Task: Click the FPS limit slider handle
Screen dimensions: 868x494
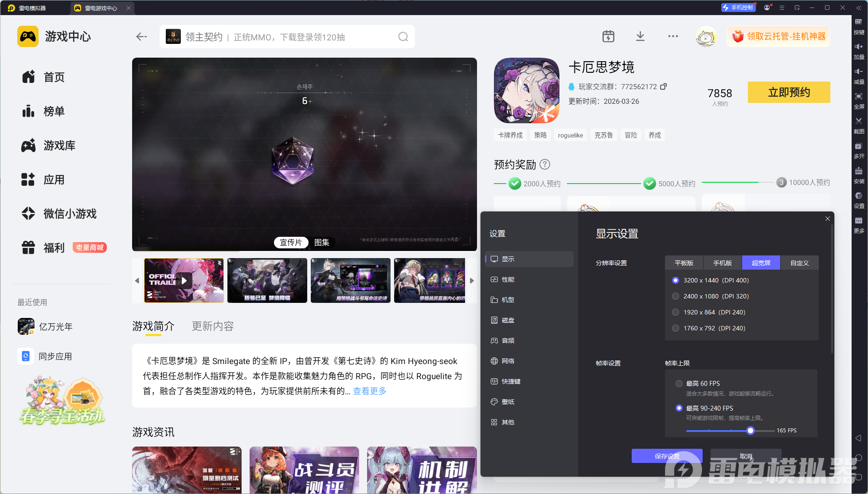Action: coord(750,431)
